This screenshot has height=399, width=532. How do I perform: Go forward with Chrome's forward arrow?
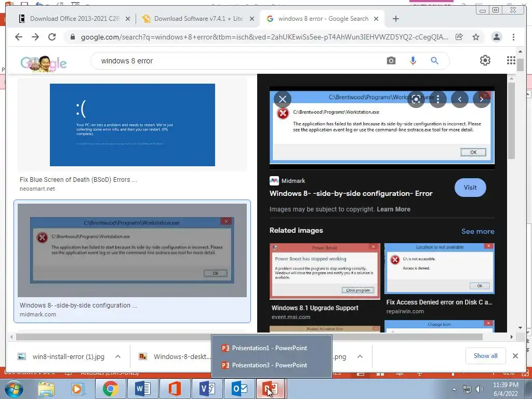[x=35, y=37]
